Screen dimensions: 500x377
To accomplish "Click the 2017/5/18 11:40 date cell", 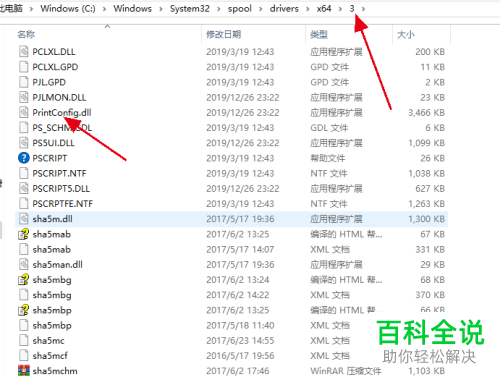I will pyautogui.click(x=240, y=325).
